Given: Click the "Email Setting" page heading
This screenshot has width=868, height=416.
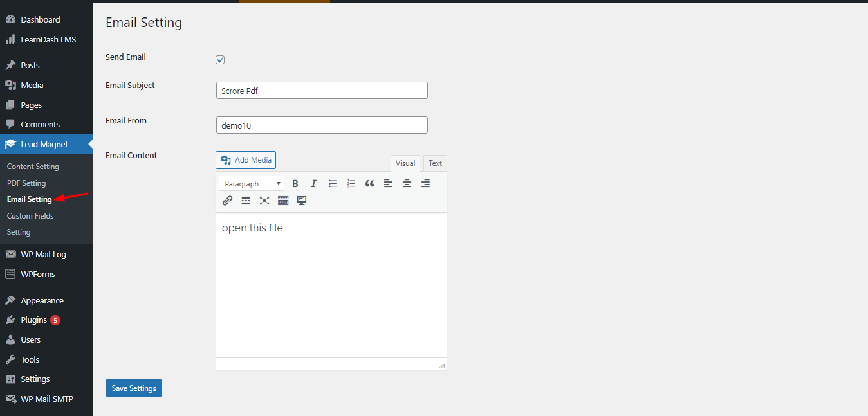Looking at the screenshot, I should tap(143, 23).
